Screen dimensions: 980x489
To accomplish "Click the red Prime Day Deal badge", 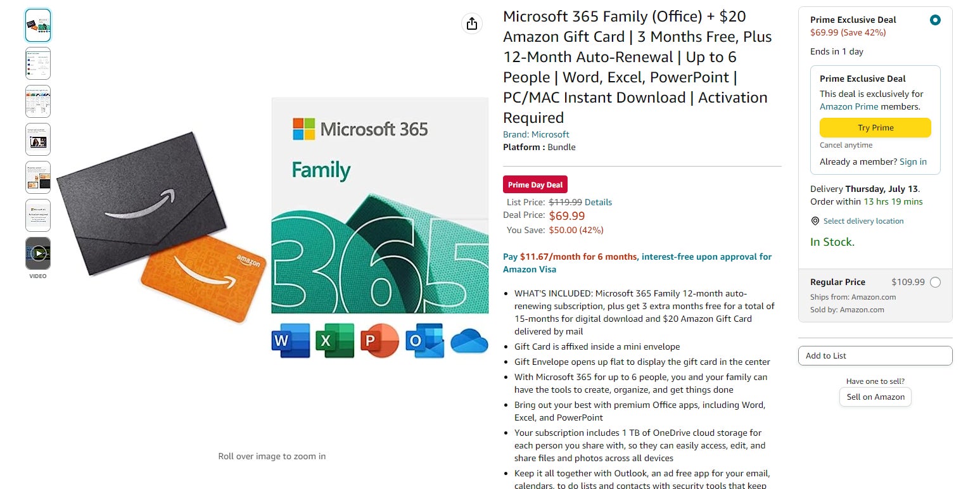I will click(535, 184).
